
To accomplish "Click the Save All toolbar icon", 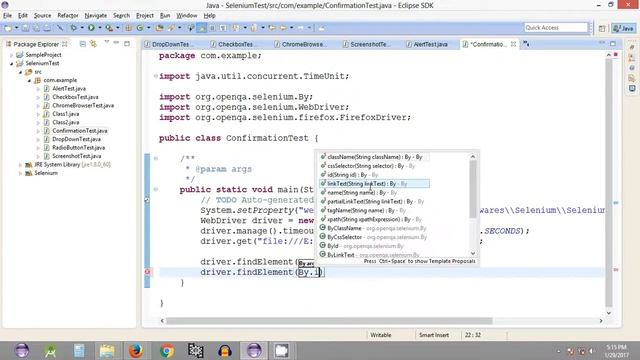I will tap(36, 28).
